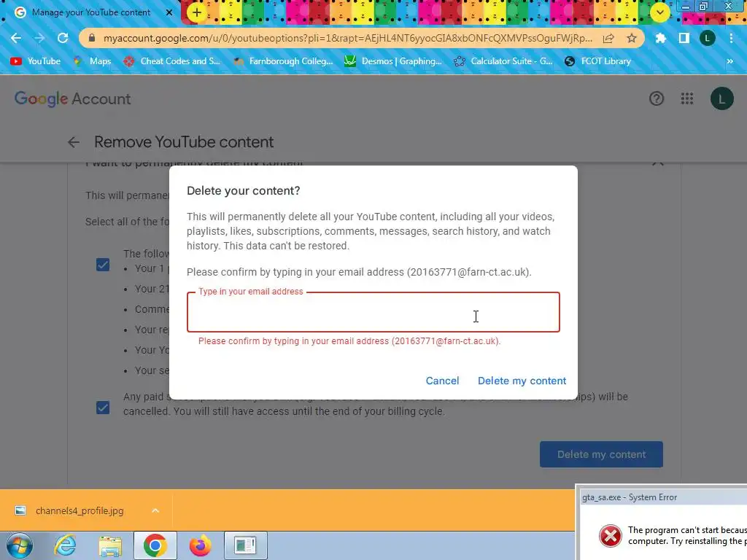Image resolution: width=747 pixels, height=560 pixels.
Task: Open the Google Account L avatar
Action: click(x=721, y=98)
